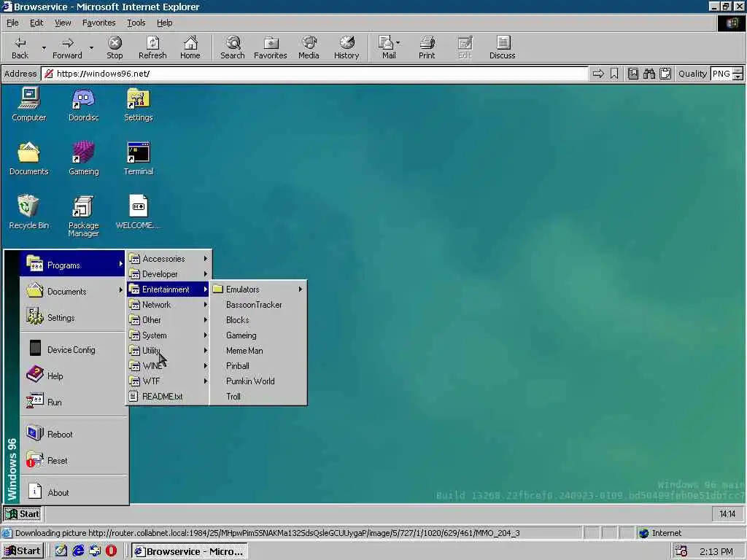Click the system tray 2:13 PM clock
747x560 pixels.
716,551
